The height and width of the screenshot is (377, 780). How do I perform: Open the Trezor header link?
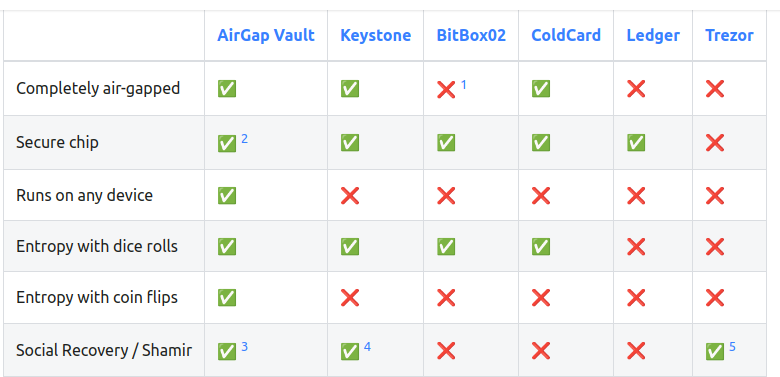(729, 35)
